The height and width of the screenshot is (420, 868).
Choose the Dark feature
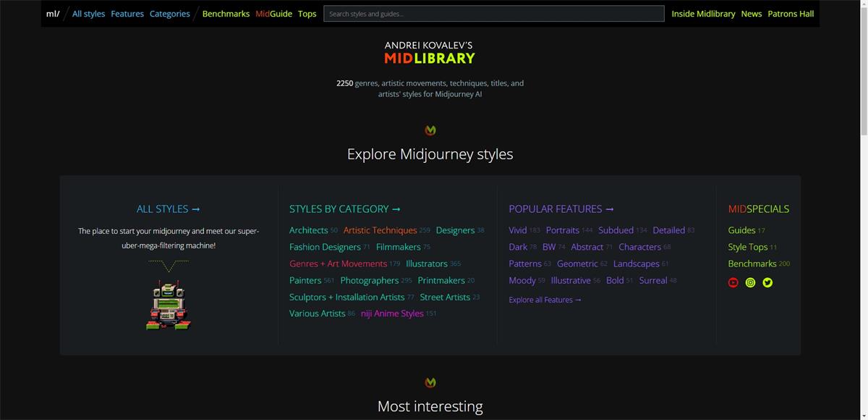pyautogui.click(x=518, y=247)
